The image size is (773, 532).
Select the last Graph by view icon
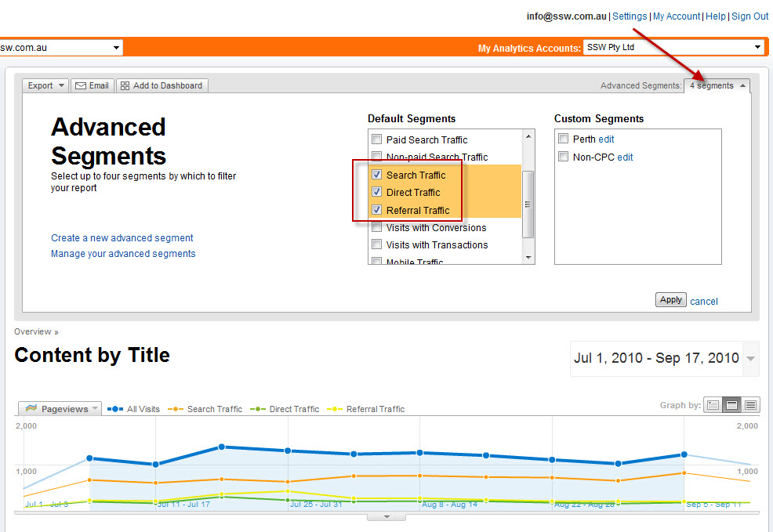point(750,405)
